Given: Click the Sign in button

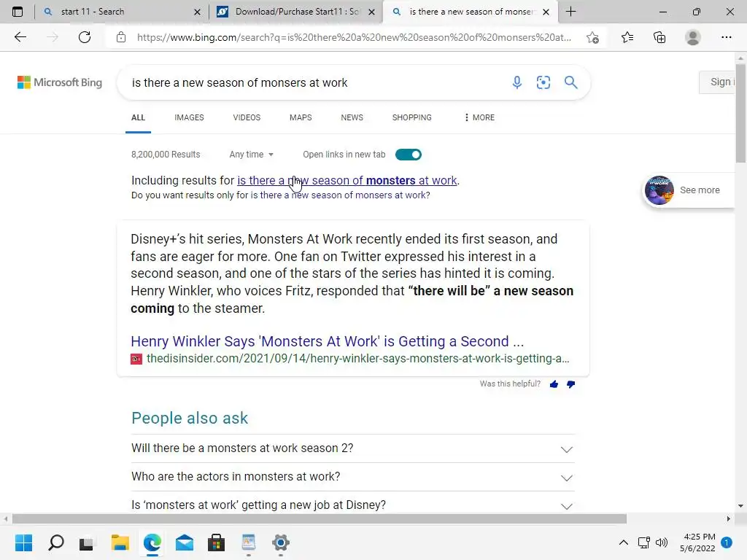Looking at the screenshot, I should pyautogui.click(x=717, y=82).
